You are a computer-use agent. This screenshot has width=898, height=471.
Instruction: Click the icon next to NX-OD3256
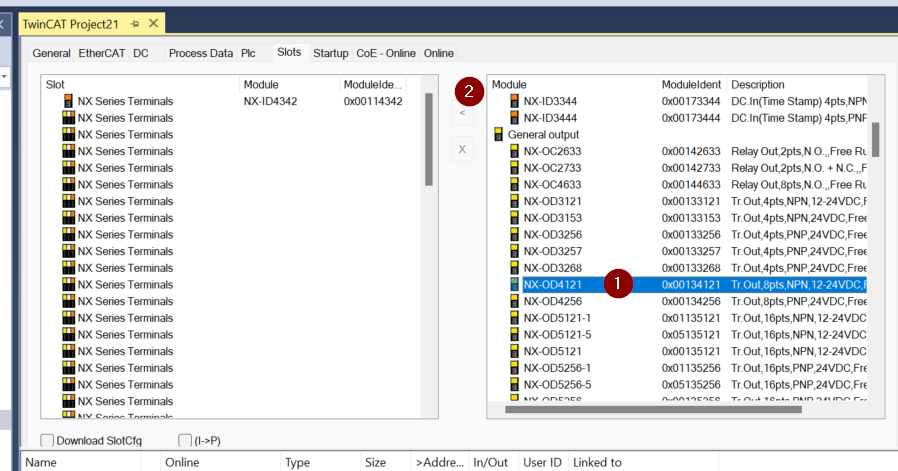click(514, 234)
